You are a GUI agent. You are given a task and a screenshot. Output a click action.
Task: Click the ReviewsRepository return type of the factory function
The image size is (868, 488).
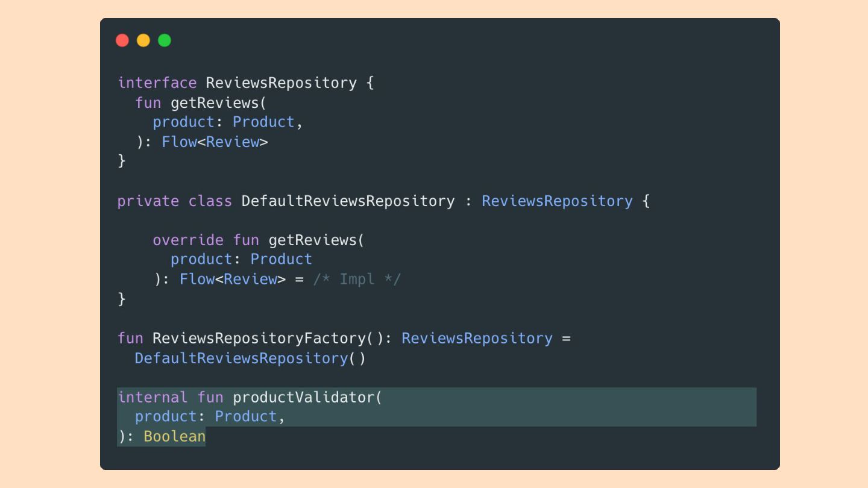point(477,338)
